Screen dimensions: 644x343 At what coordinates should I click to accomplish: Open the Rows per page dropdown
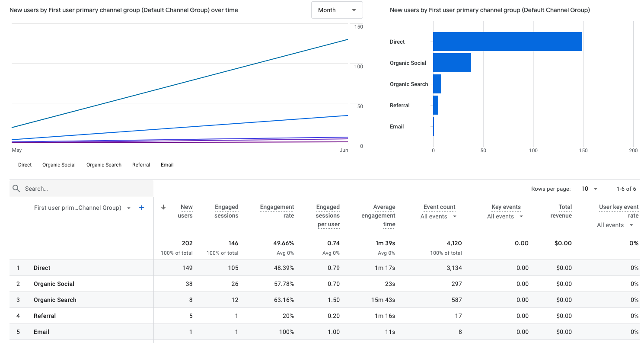pos(589,189)
